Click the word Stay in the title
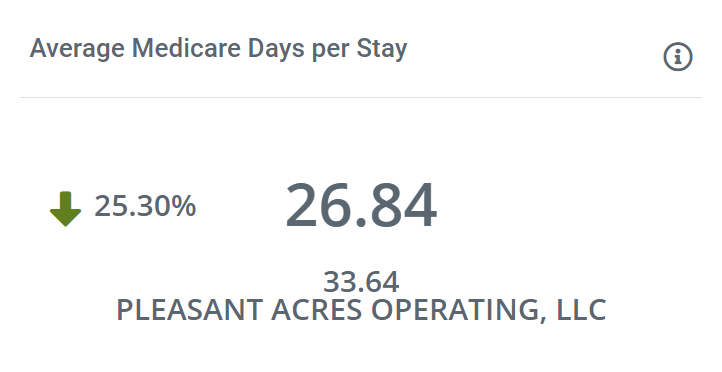The image size is (722, 372). coord(382,49)
